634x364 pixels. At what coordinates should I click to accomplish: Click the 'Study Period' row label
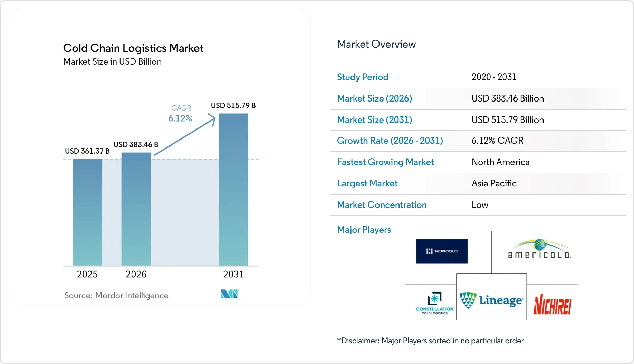click(363, 77)
